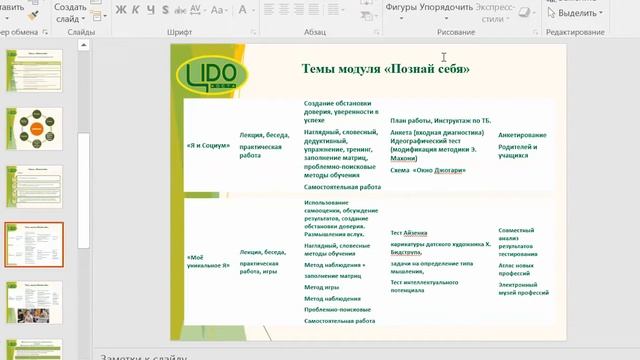
Task: Toggle text shadow (S) formatting
Action: (x=165, y=9)
